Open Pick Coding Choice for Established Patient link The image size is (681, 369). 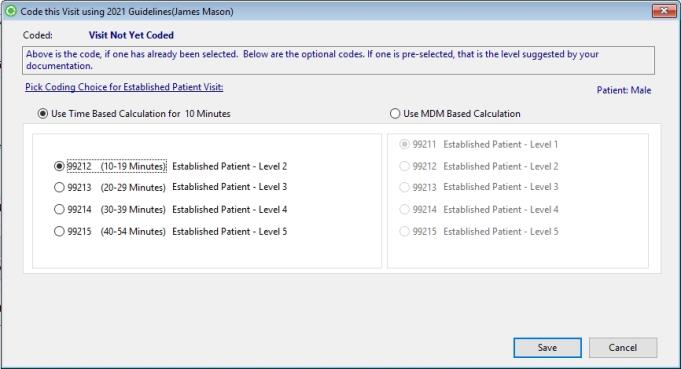point(124,87)
